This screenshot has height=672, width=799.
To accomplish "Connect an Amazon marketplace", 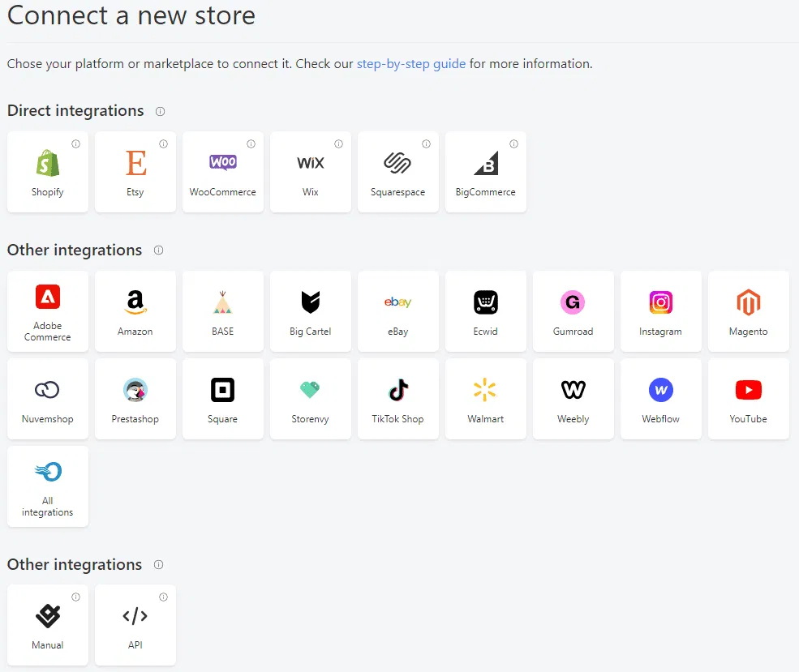I will [135, 311].
